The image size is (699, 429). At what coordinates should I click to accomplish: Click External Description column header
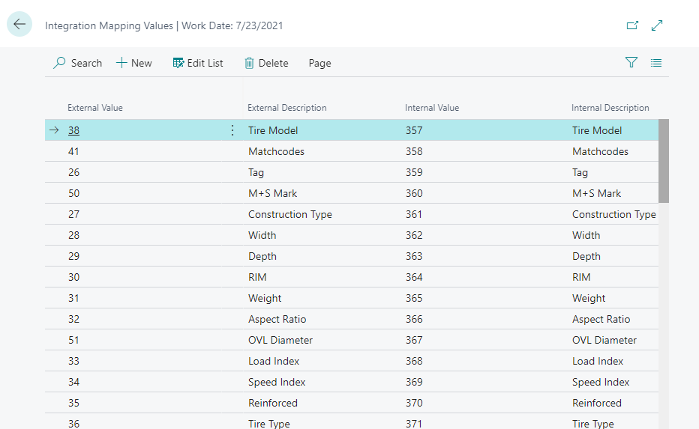tap(287, 107)
